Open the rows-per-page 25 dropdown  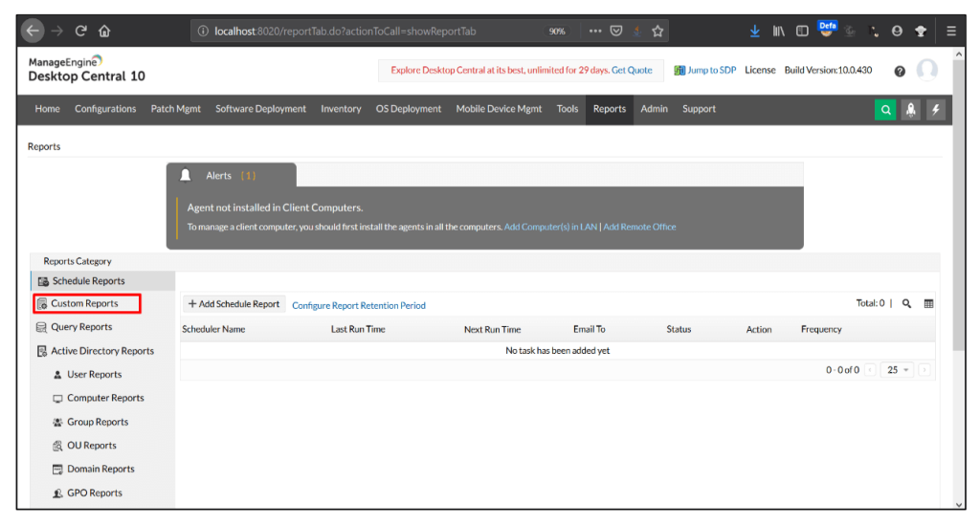coord(897,370)
